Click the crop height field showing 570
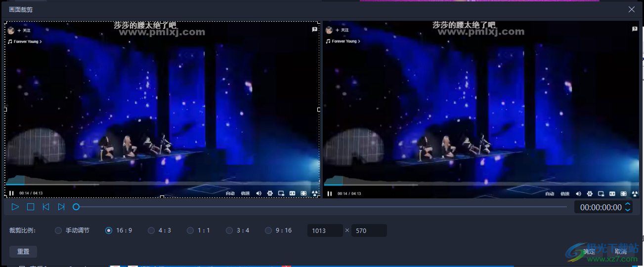644x267 pixels. coord(369,230)
